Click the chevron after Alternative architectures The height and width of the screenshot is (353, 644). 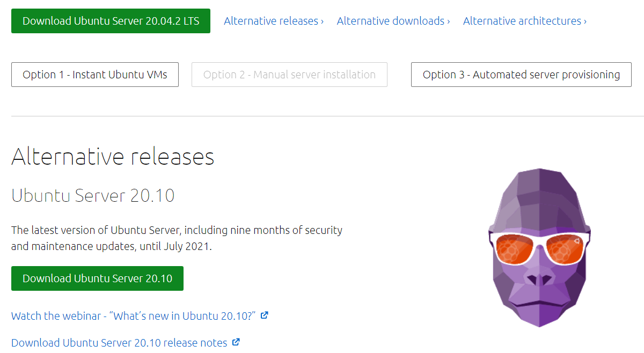pos(585,21)
